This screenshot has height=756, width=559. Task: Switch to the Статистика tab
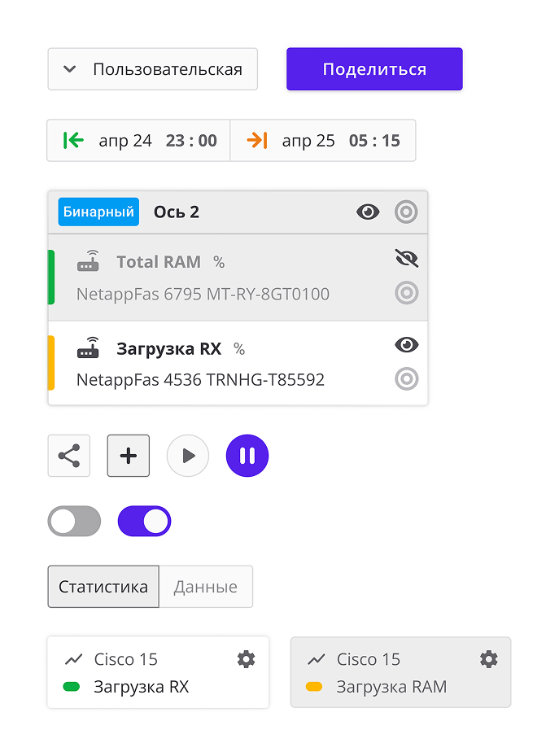point(103,587)
